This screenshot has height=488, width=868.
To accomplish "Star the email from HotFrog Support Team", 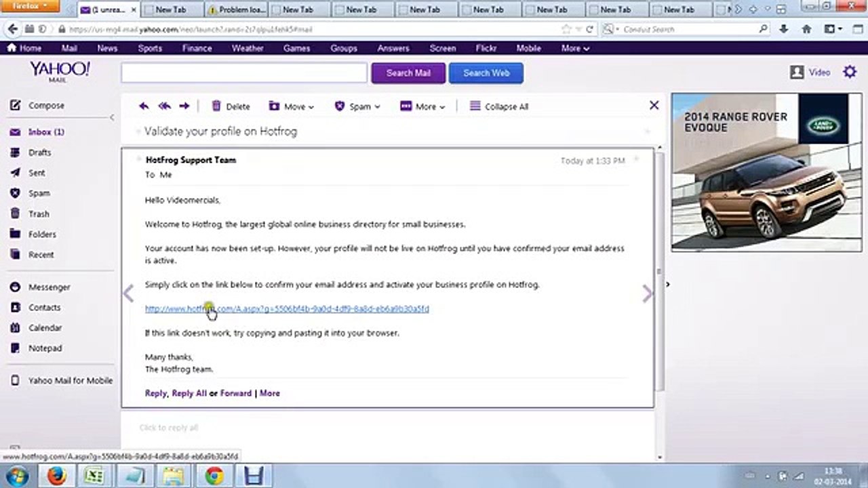I will pyautogui.click(x=636, y=160).
